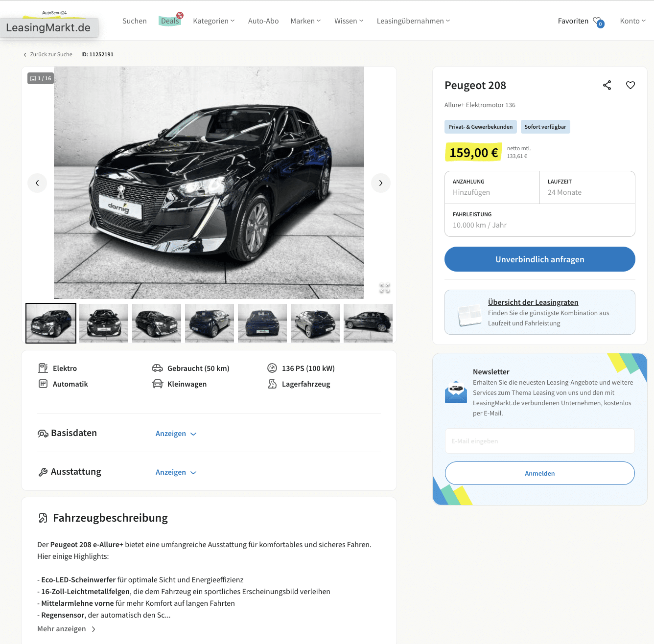Show next car photo with right arrow
Viewport: 654px width, 644px height.
[381, 183]
